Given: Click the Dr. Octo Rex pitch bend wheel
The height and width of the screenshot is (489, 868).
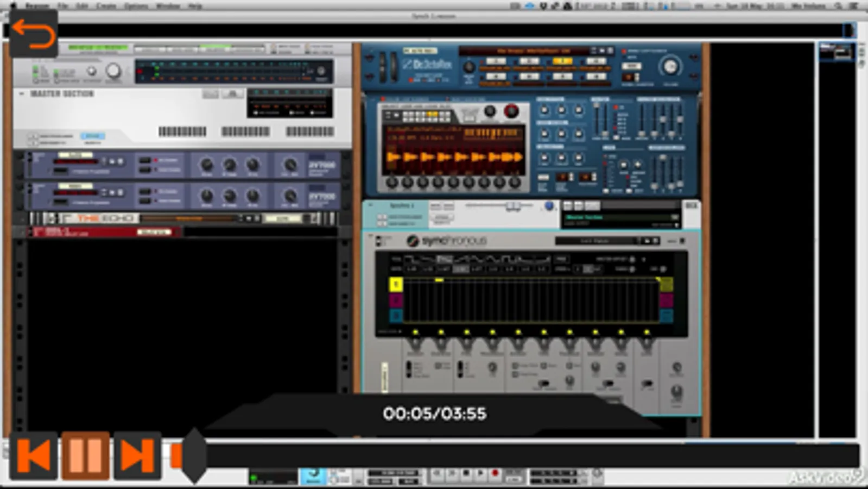Looking at the screenshot, I should tap(382, 68).
